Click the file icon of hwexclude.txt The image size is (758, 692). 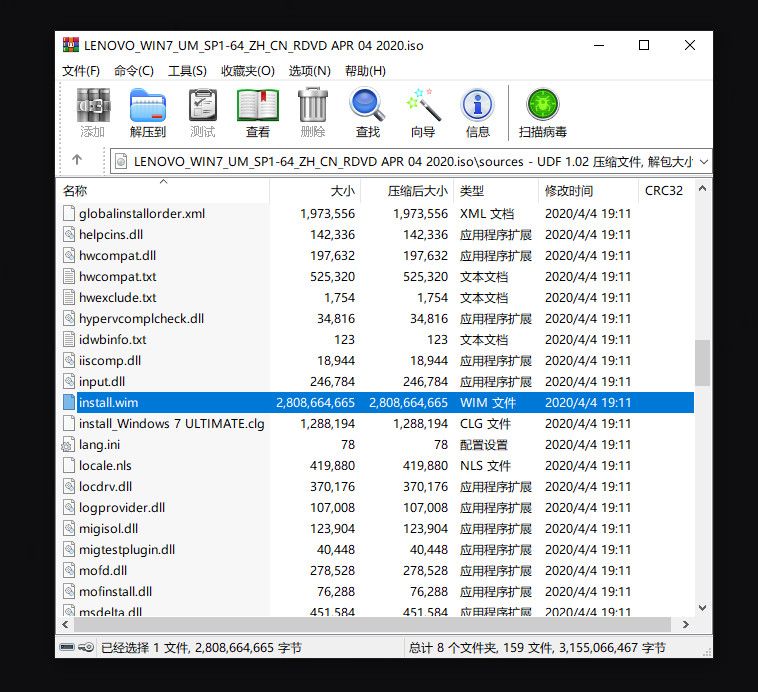(69, 297)
